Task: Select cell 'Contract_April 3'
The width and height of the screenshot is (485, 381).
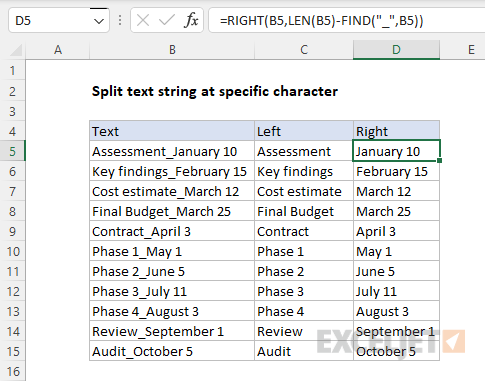Action: [x=172, y=231]
